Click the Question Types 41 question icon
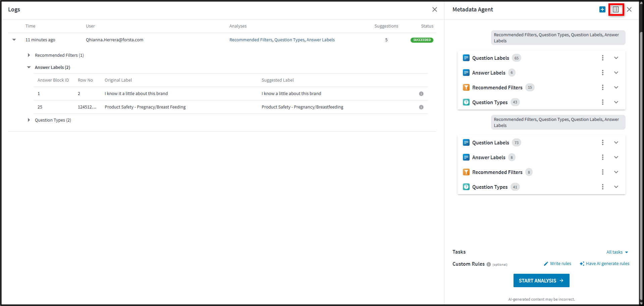The width and height of the screenshot is (644, 306). pyautogui.click(x=466, y=187)
